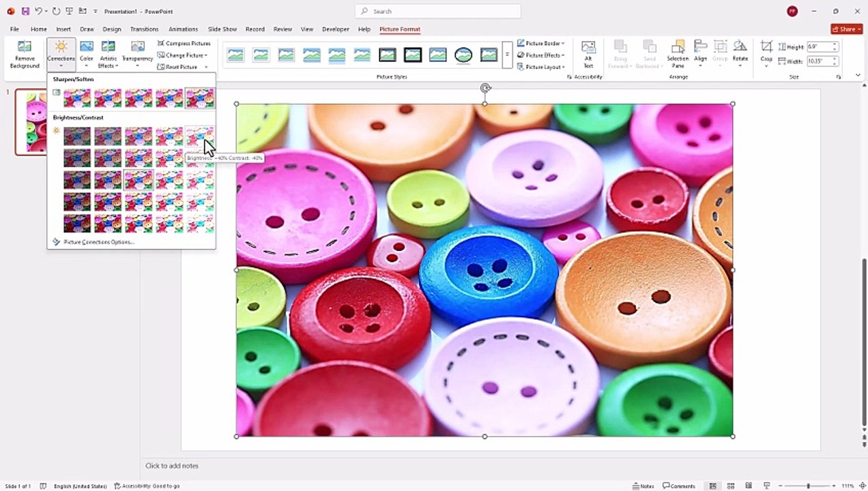Select the Crop tool

point(766,54)
